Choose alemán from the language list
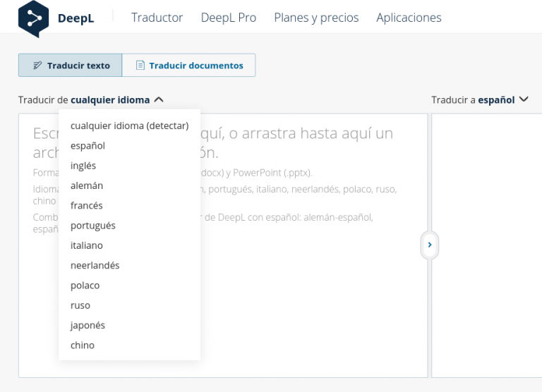The height and width of the screenshot is (392, 542). coord(130,186)
